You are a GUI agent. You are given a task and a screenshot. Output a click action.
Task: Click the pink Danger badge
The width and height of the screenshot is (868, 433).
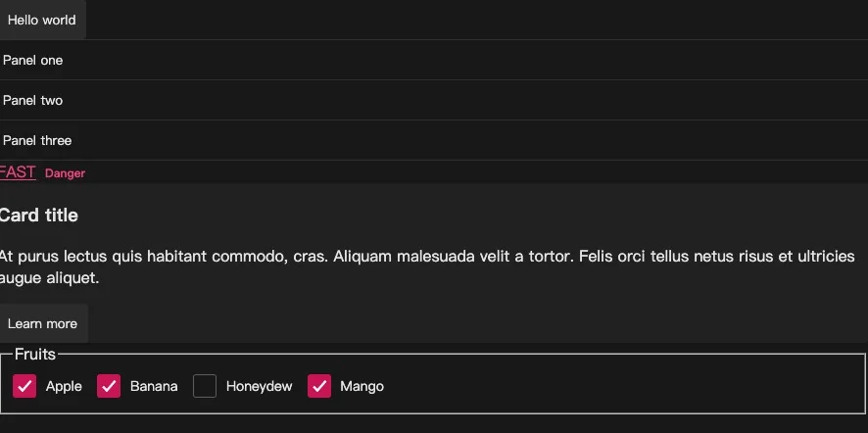click(x=65, y=173)
